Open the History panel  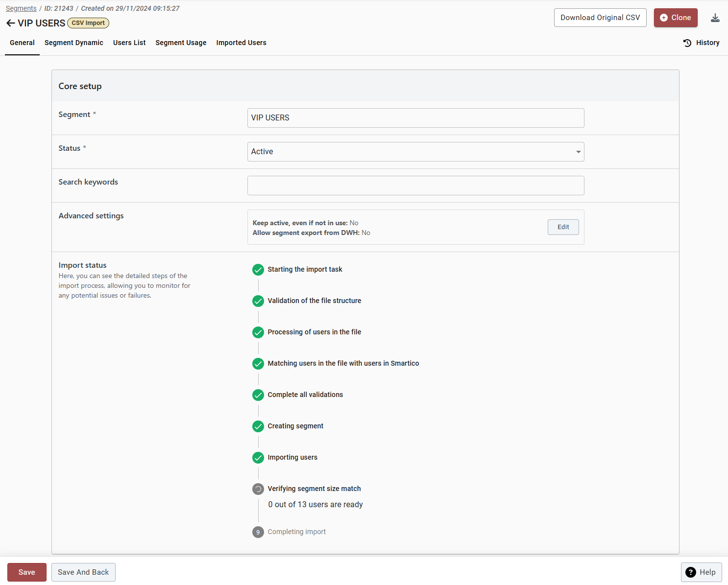701,43
